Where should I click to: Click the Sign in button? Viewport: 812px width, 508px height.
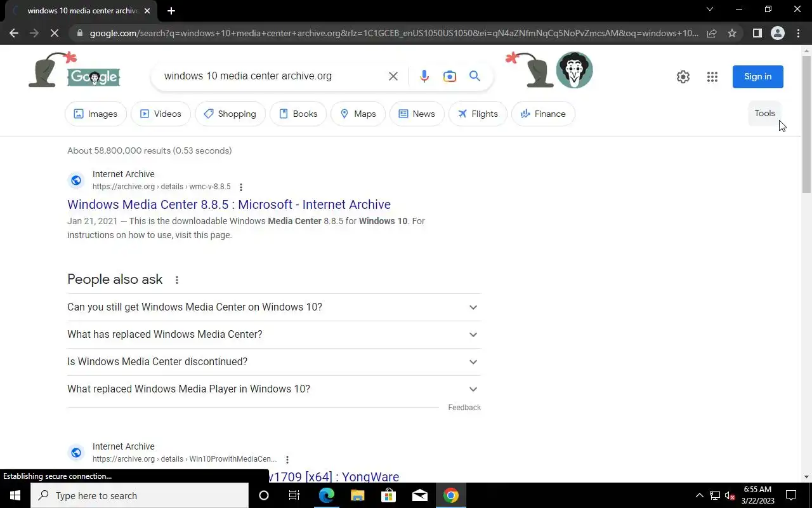758,77
